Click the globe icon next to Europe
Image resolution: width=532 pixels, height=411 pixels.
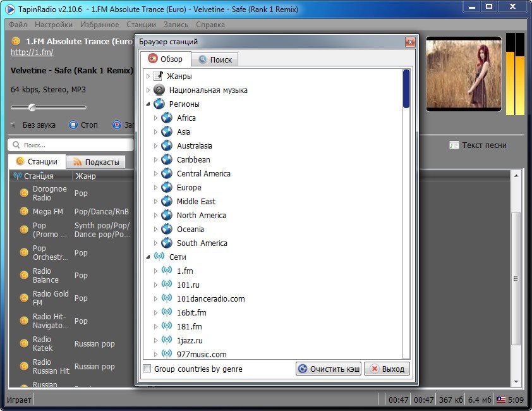[x=167, y=187]
